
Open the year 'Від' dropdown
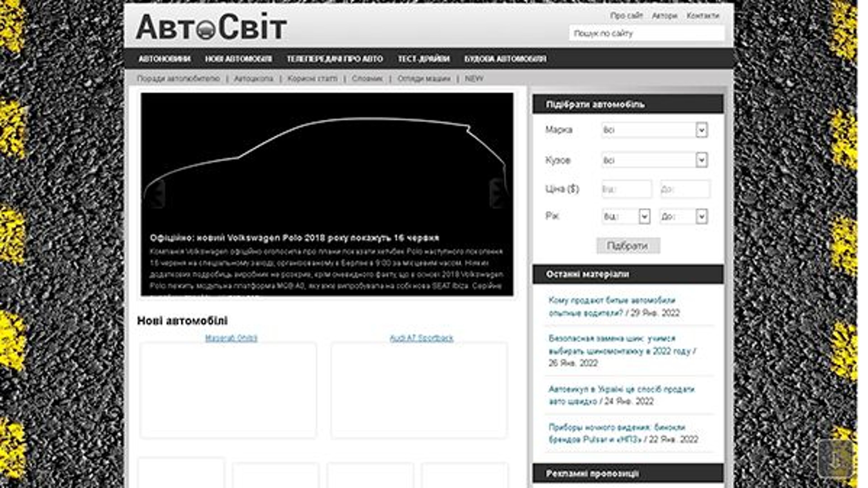tap(644, 217)
